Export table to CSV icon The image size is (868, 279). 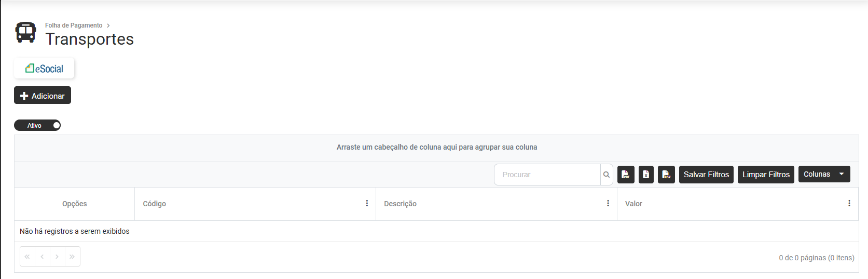pyautogui.click(x=666, y=175)
